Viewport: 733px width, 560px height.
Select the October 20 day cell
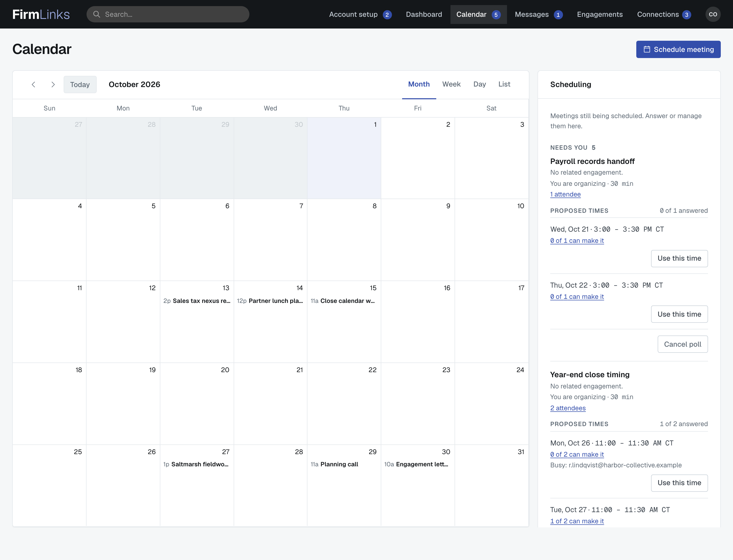click(x=197, y=404)
